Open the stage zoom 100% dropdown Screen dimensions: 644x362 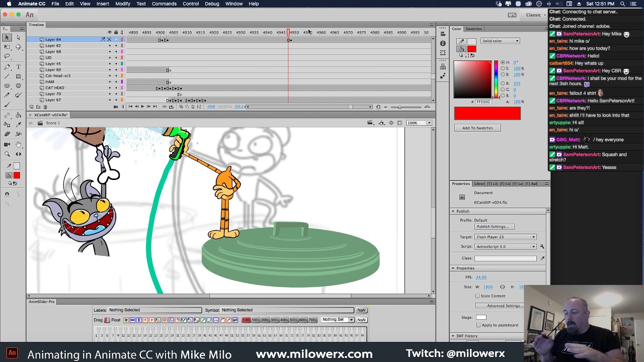(419, 123)
